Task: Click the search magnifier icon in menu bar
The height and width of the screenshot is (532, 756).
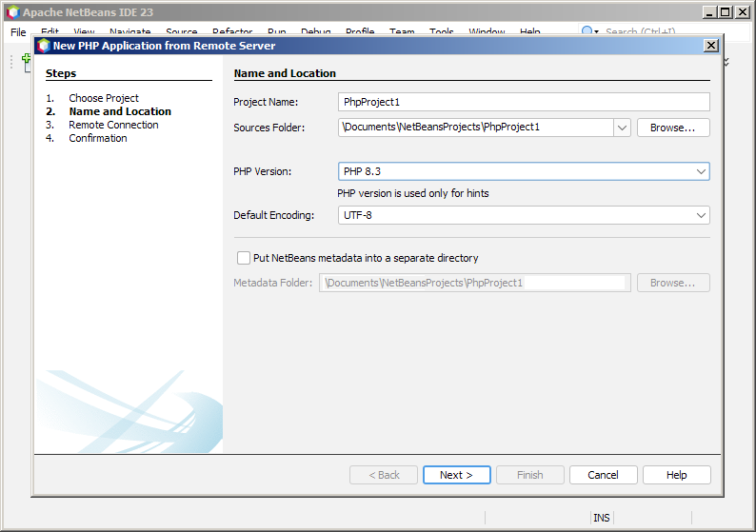Action: 588,31
